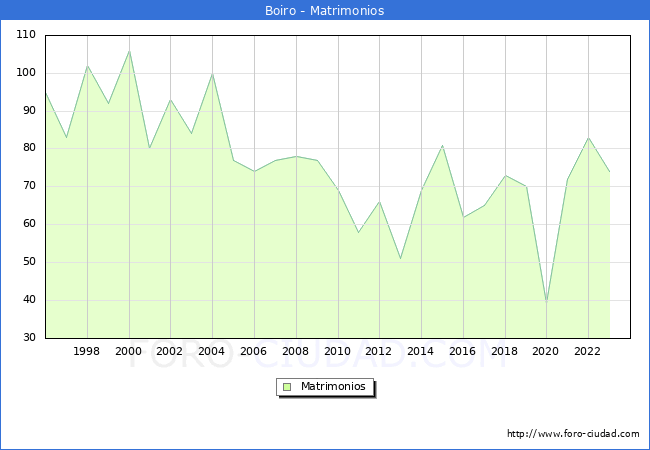This screenshot has height=450, width=650.
Task: Click the 1998 x-axis label
Action: pos(87,351)
